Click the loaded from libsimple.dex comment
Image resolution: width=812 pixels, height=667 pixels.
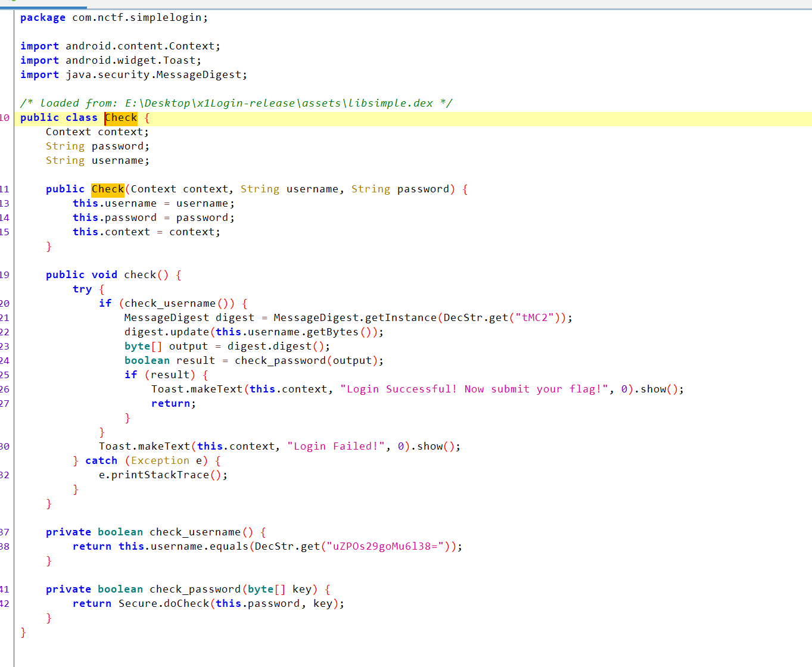click(236, 104)
